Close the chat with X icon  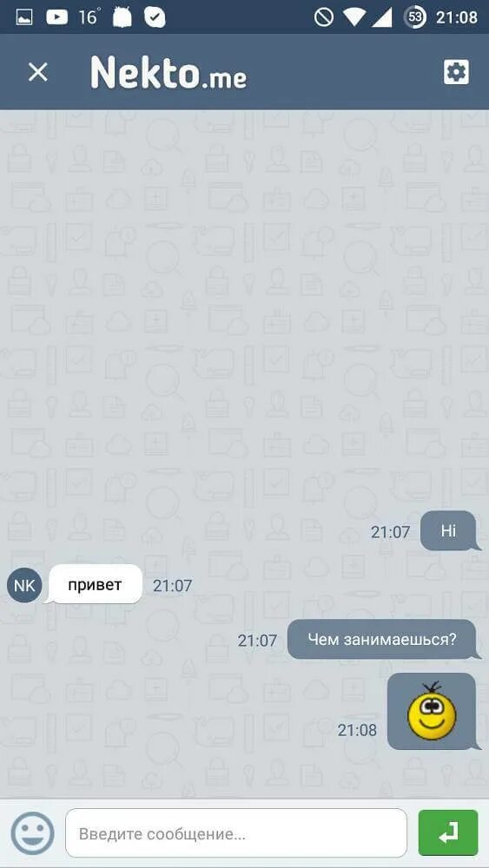pyautogui.click(x=37, y=72)
